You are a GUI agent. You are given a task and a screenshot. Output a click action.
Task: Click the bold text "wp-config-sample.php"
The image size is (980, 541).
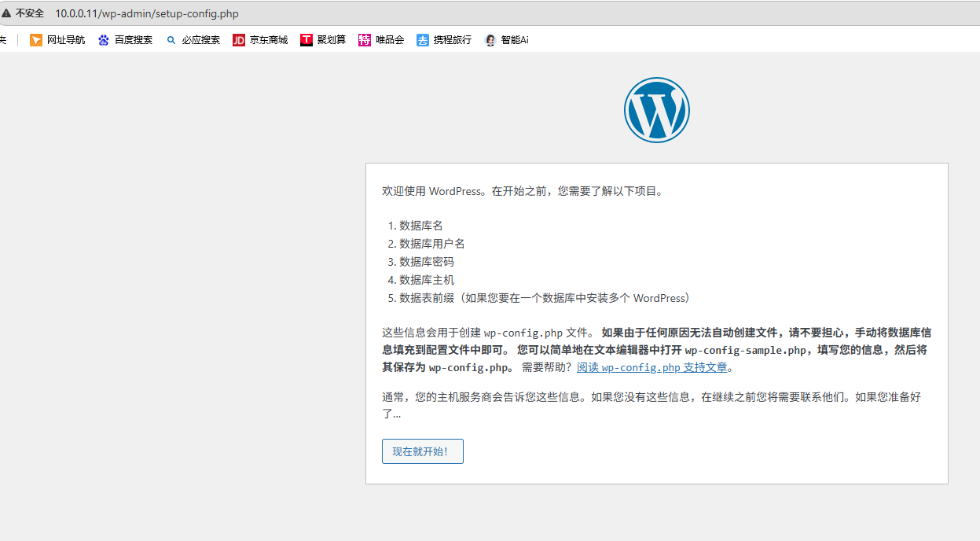pyautogui.click(x=747, y=350)
